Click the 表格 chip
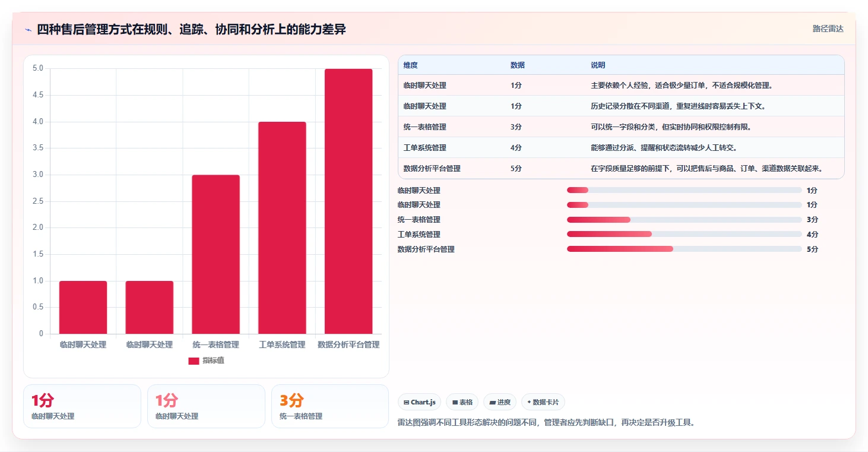 462,402
